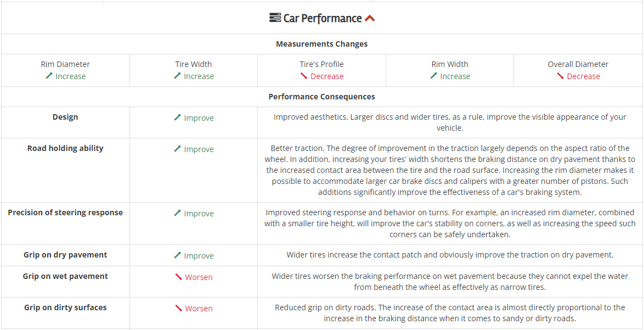Click the Precision of steering response improve arrow

177,213
